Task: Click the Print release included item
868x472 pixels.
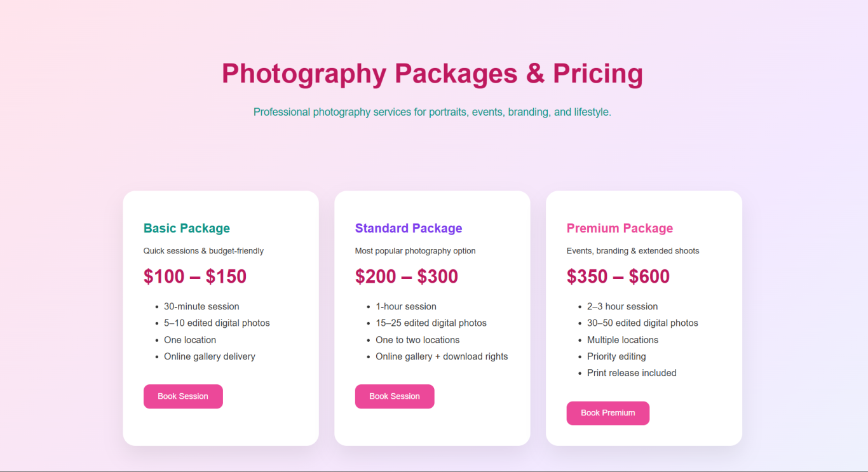Action: (632, 373)
